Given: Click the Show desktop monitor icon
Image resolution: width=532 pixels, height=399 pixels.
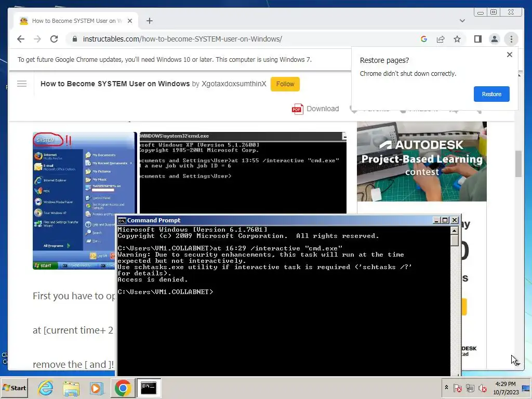Looking at the screenshot, I should (526, 388).
